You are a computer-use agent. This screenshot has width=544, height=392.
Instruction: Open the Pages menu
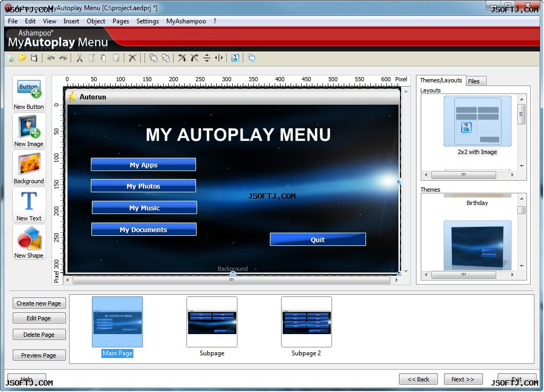pos(121,21)
